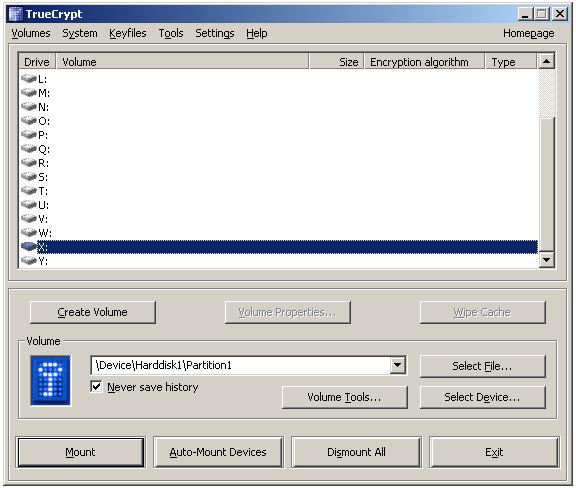Close the TrueCrypt window
Viewport: 576px width, 488px height.
(x=559, y=14)
